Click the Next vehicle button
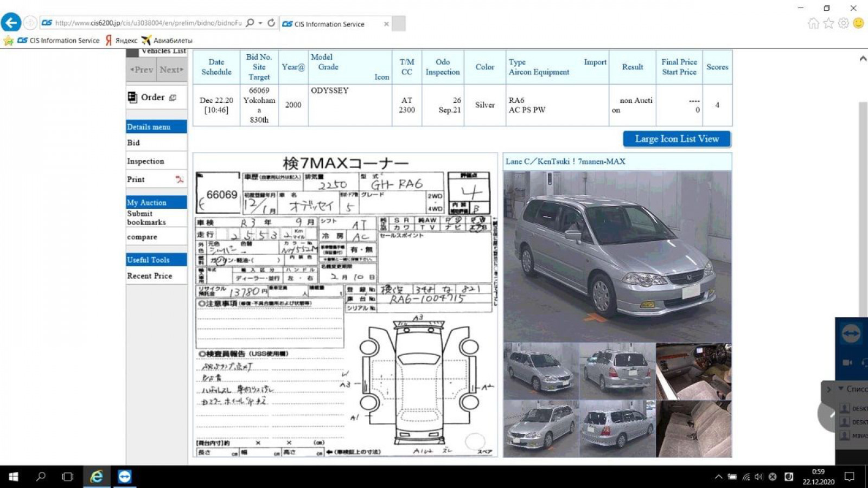The width and height of the screenshot is (868, 488). [172, 69]
